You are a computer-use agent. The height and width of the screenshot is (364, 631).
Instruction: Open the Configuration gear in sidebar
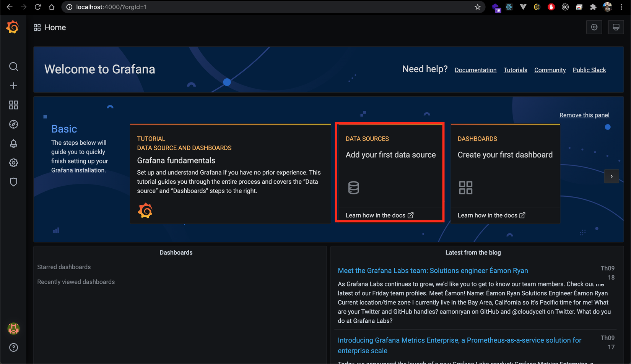(13, 163)
